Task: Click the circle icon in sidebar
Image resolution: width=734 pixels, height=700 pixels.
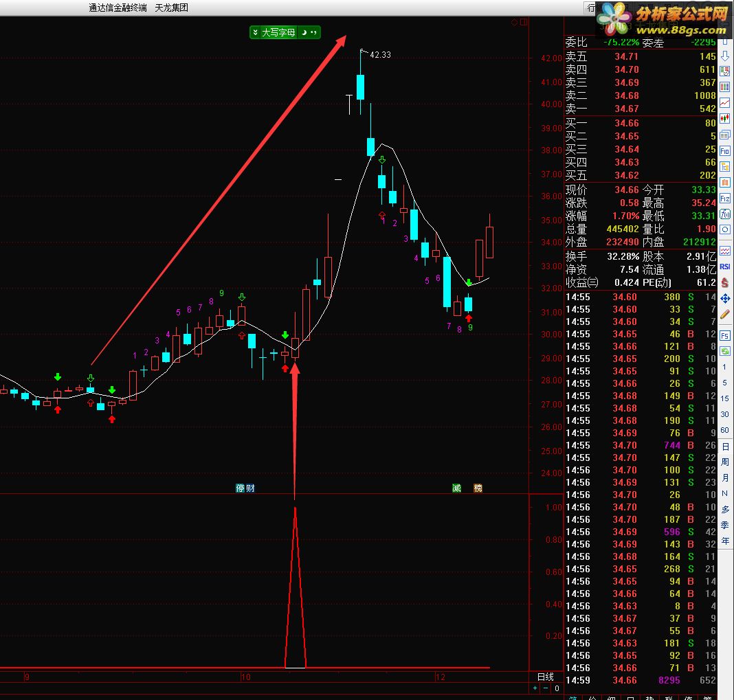Action: (724, 229)
